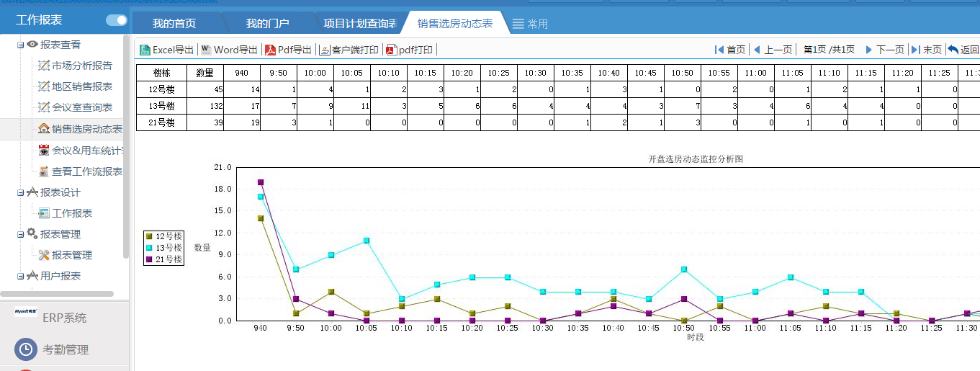Open the 考勤管理 clock icon module
Screen dimensions: 980x371
pos(25,349)
